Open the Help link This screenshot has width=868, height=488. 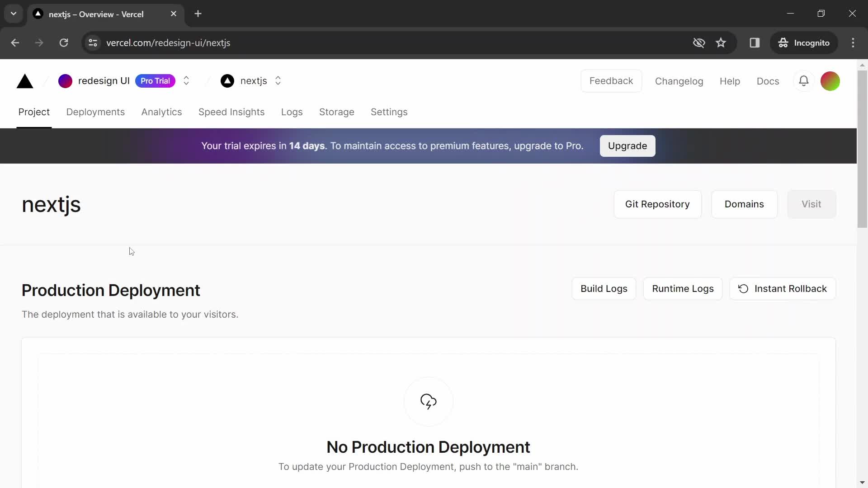click(x=730, y=81)
